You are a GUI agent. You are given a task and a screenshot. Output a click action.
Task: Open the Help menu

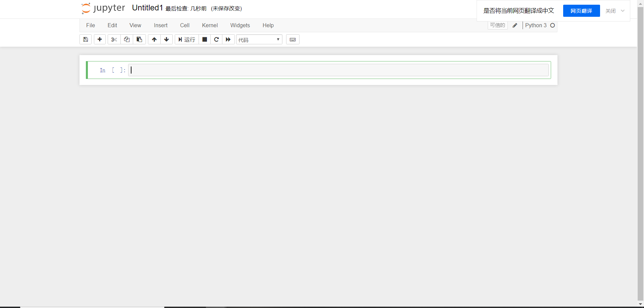(268, 26)
